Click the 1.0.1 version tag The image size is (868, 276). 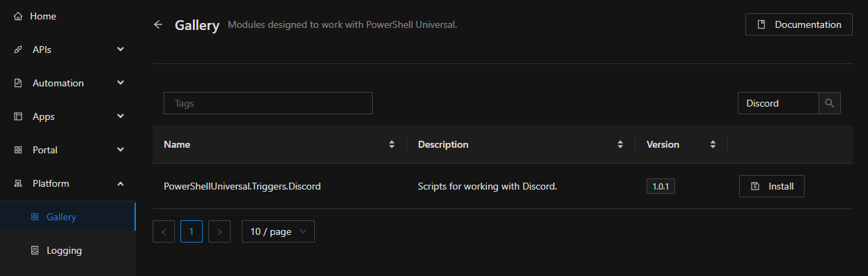[x=661, y=186]
